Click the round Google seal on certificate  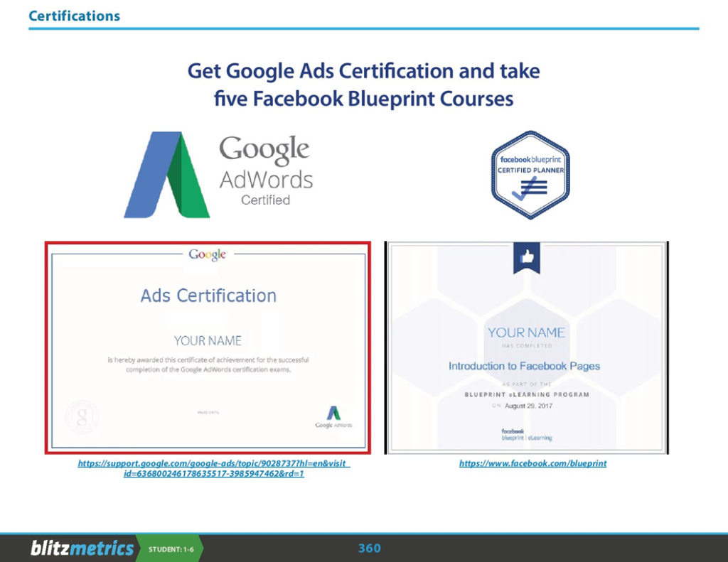pos(80,416)
